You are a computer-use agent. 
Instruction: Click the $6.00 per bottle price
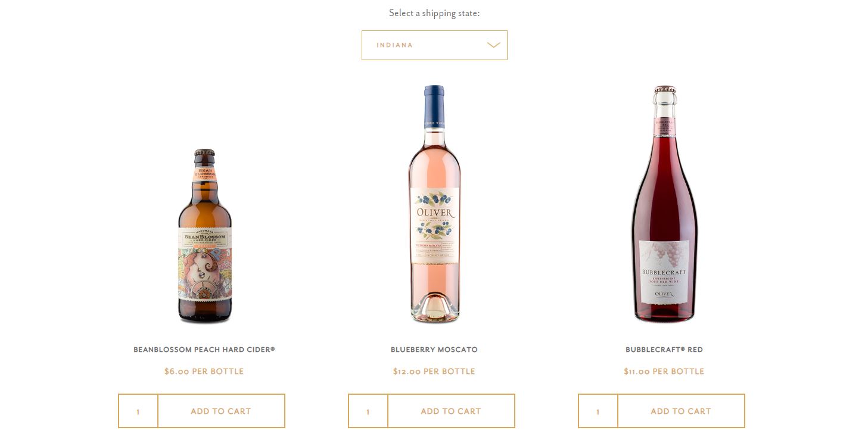pos(204,372)
